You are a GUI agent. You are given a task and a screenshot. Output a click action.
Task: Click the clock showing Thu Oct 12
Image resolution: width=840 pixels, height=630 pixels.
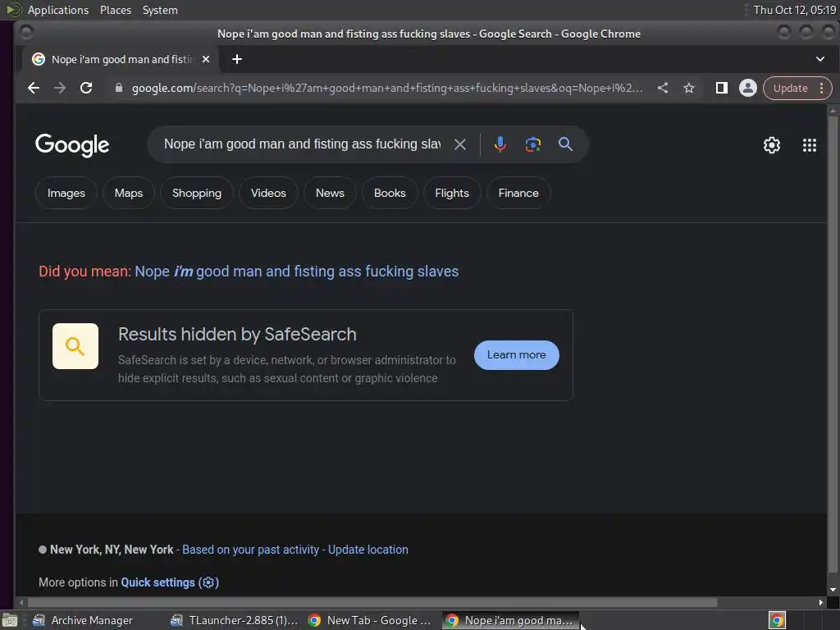tap(794, 10)
